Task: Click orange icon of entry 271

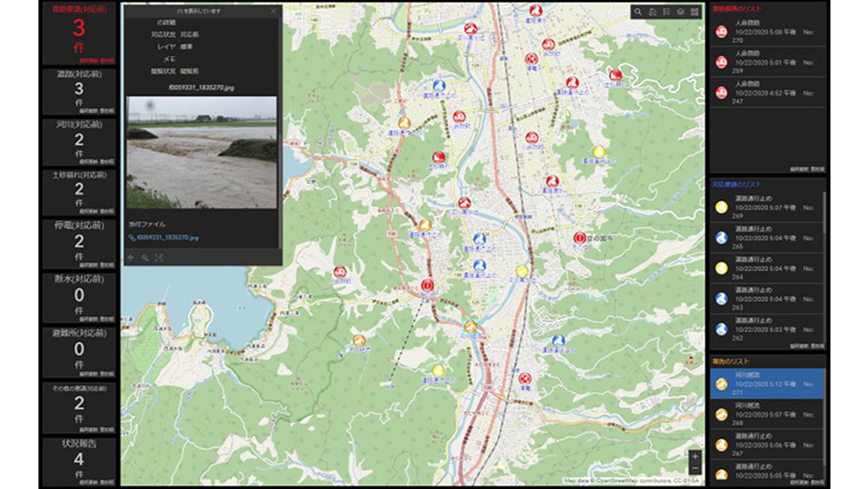Action: [x=721, y=384]
